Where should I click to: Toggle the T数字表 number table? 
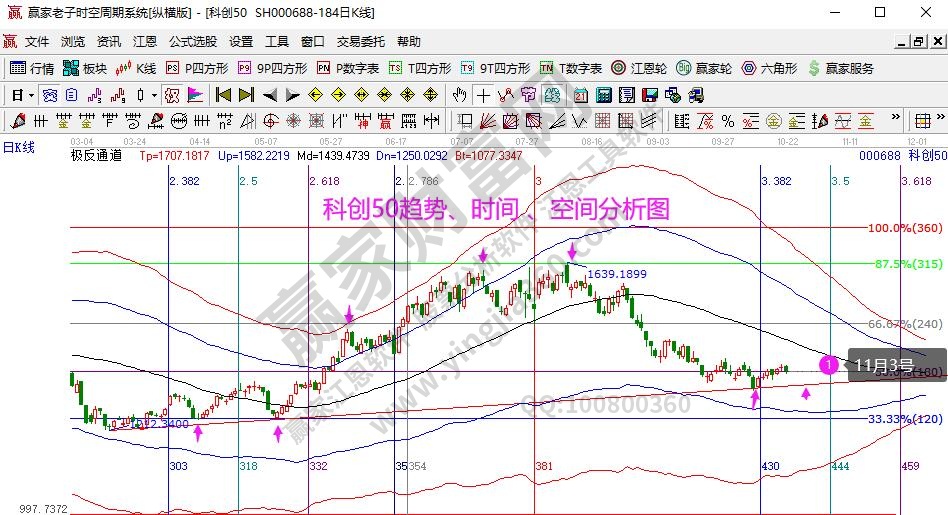(x=570, y=68)
